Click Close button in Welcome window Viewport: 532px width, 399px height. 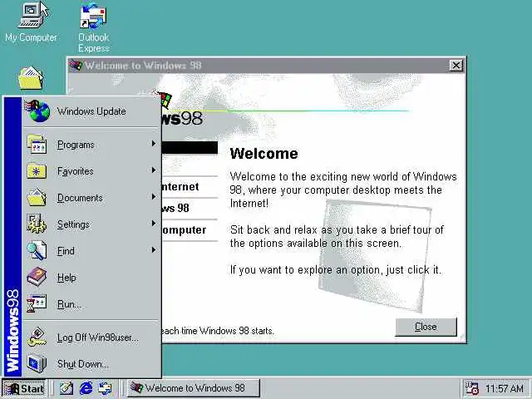pyautogui.click(x=426, y=327)
